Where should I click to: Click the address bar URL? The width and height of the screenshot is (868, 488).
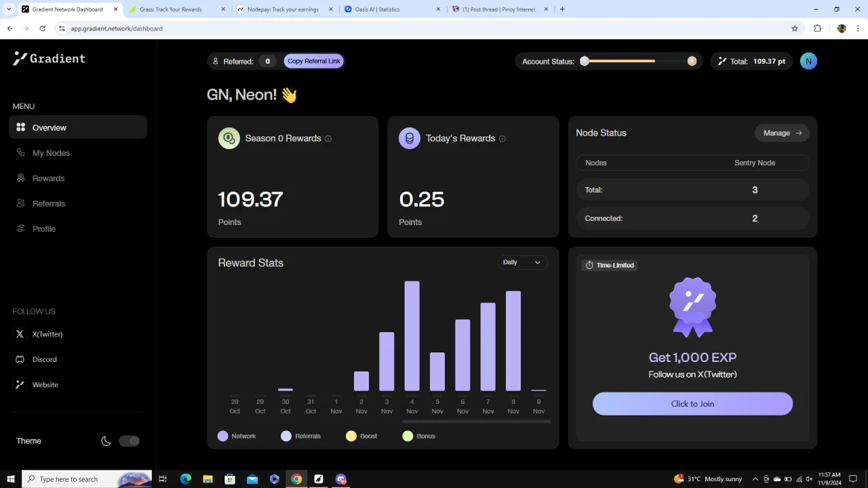coord(117,28)
